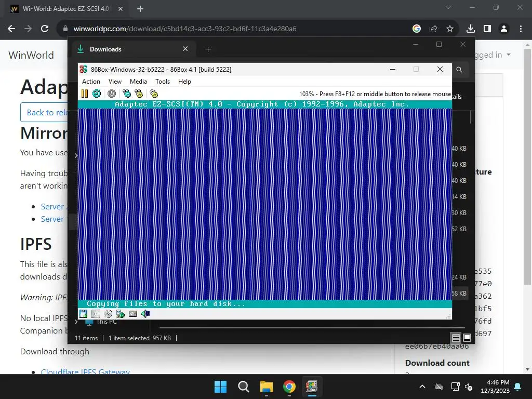Open the Windows Start menu
Image resolution: width=532 pixels, height=399 pixels.
pos(220,387)
